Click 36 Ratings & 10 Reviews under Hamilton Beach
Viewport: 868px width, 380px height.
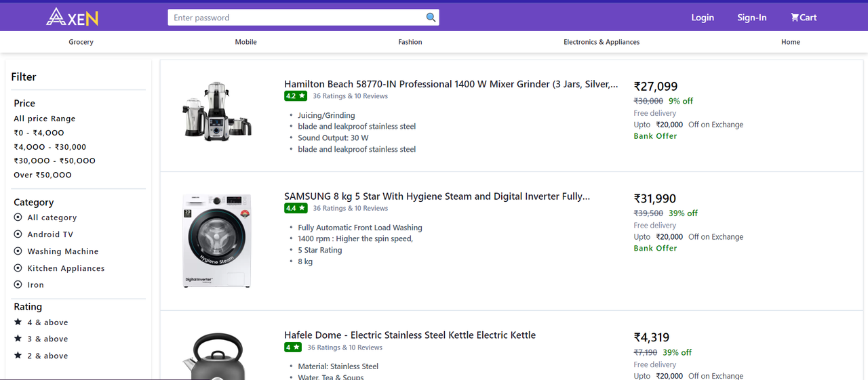351,96
